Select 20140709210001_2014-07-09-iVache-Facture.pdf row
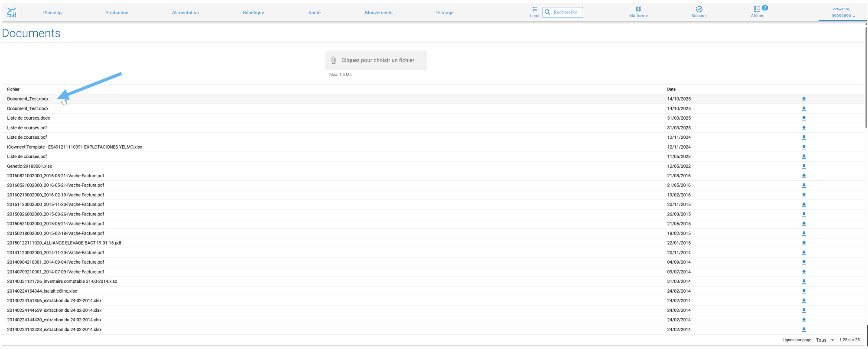Screen dimensions: 868x349 click(433, 272)
